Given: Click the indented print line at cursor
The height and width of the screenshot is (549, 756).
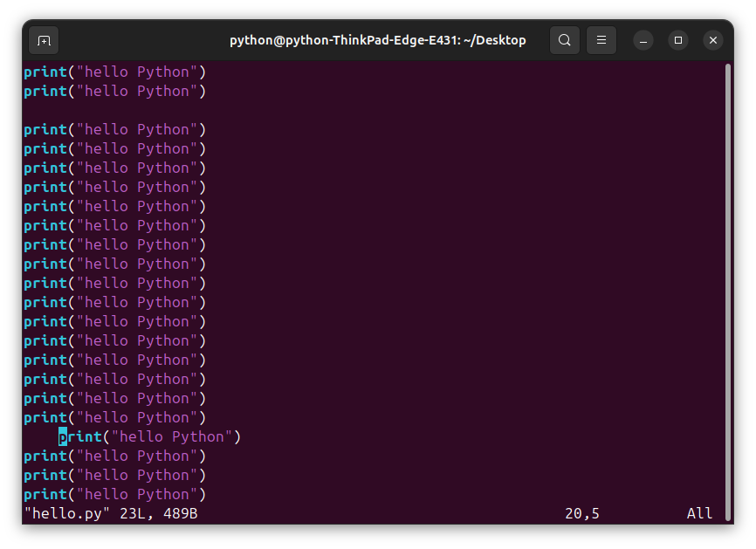Looking at the screenshot, I should [149, 436].
